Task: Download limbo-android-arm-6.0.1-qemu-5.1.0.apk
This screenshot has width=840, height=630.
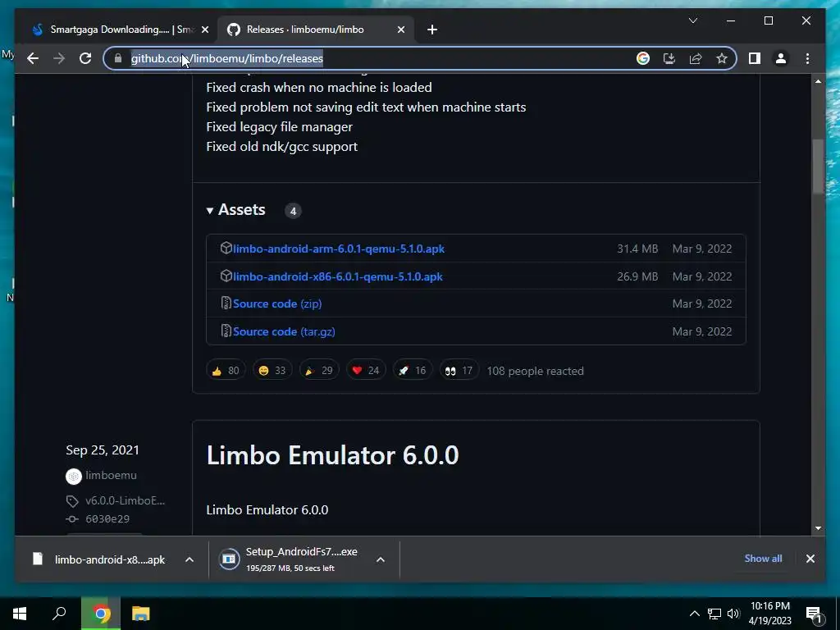Action: click(x=339, y=249)
